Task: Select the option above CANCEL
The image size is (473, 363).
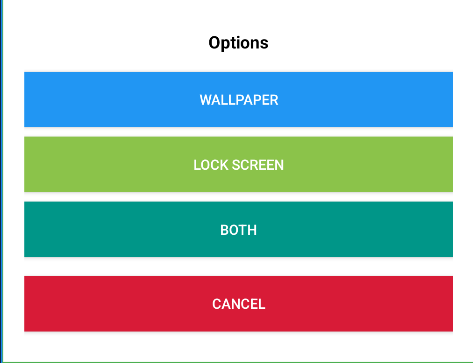Action: point(238,229)
